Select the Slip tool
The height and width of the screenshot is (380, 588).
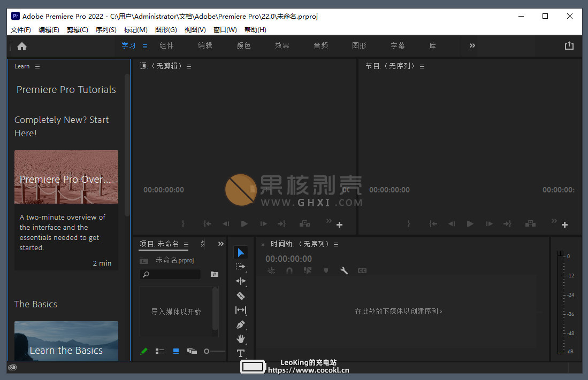point(240,310)
